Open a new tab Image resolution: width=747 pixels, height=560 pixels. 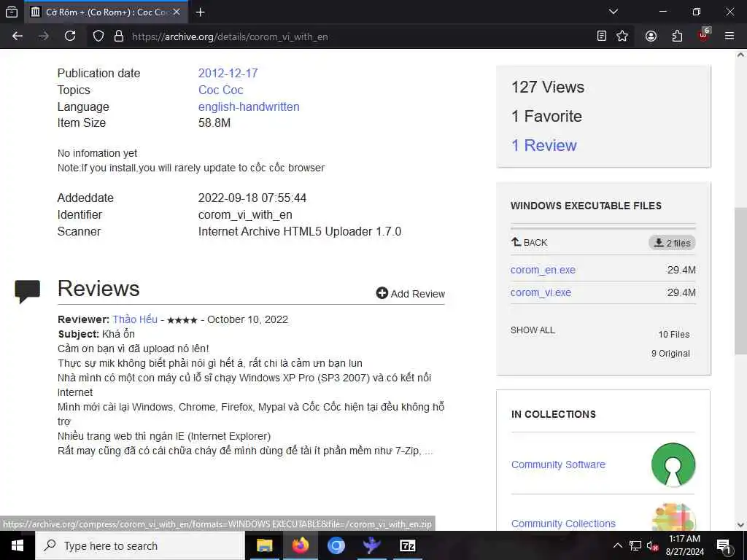(201, 12)
